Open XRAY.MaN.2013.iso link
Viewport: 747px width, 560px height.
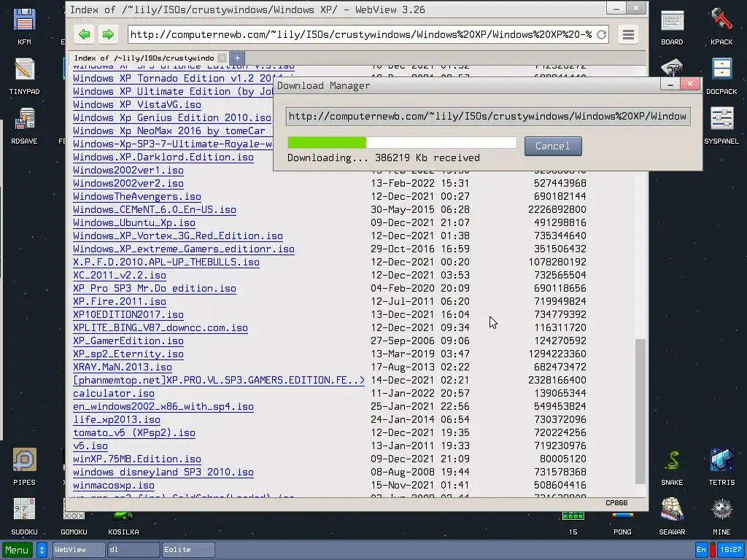[123, 367]
